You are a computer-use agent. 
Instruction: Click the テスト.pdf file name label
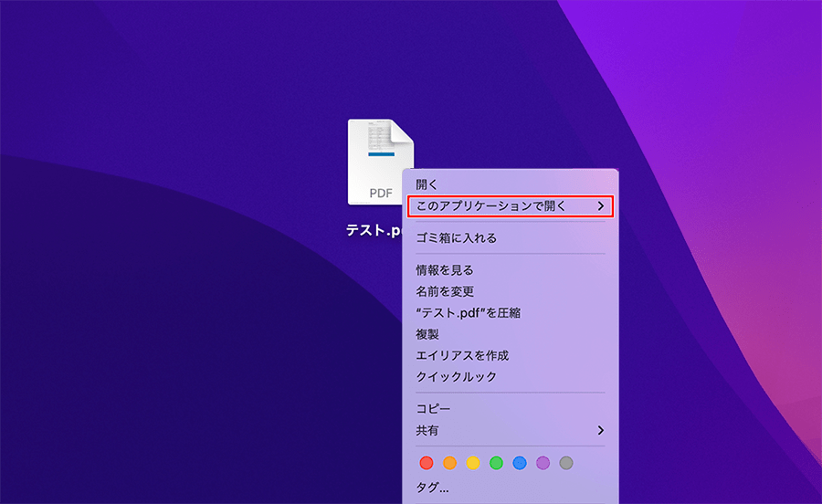[374, 230]
